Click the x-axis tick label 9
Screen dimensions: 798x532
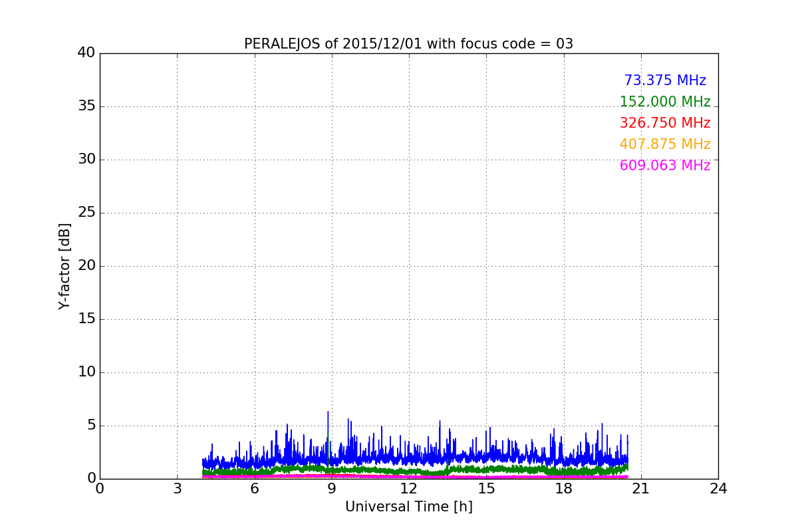[331, 489]
